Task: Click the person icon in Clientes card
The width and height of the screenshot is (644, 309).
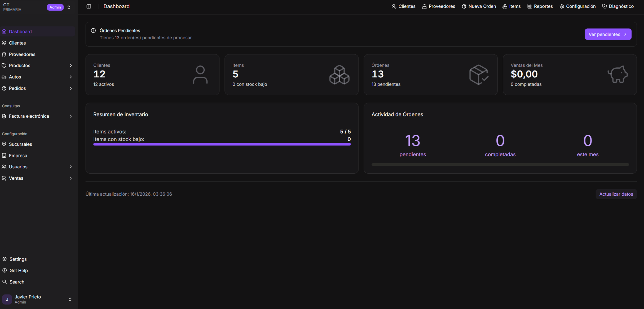Action: pyautogui.click(x=200, y=75)
